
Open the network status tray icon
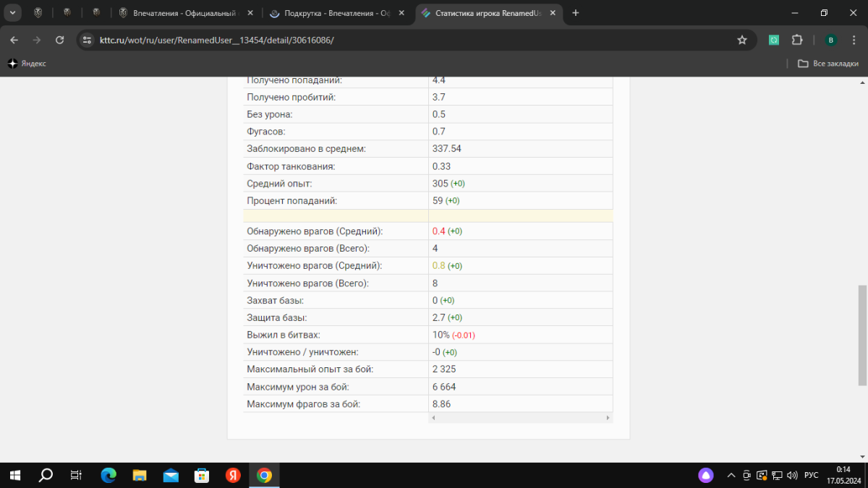click(x=777, y=475)
